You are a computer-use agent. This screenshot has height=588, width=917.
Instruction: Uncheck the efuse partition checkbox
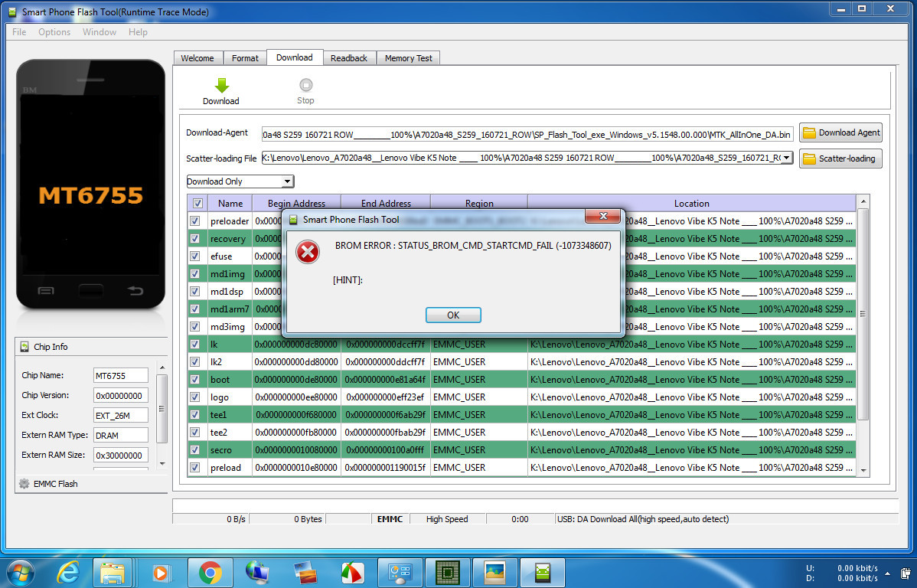coord(194,256)
